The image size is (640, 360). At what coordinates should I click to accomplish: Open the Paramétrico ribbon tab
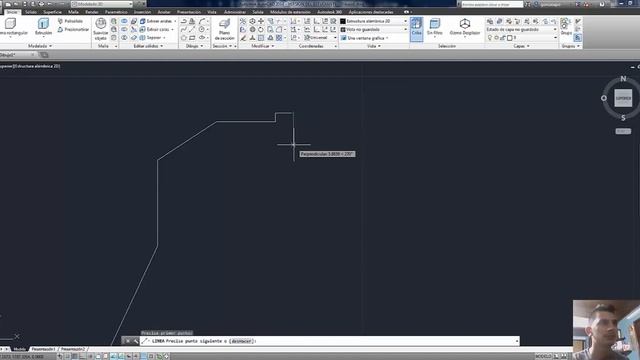[x=116, y=12]
